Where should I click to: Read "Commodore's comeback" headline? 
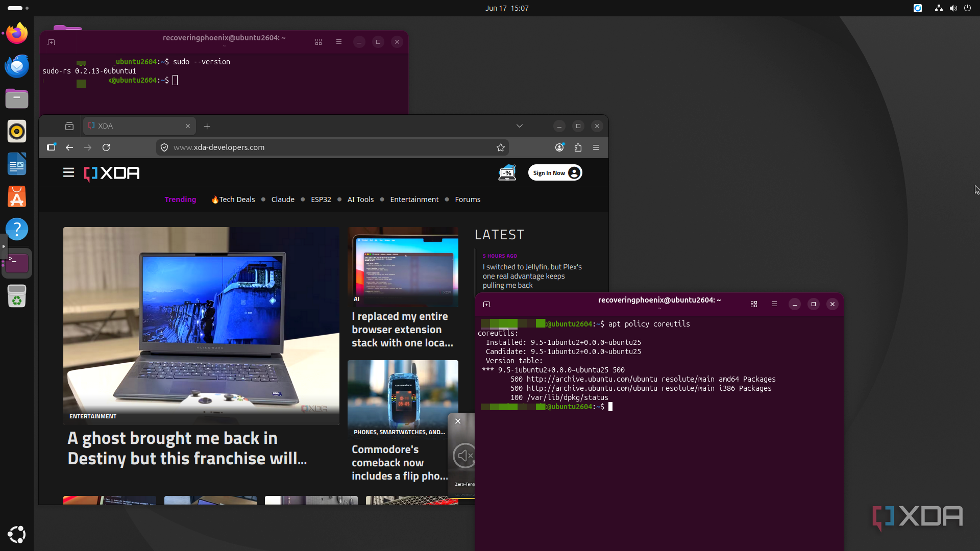(400, 463)
